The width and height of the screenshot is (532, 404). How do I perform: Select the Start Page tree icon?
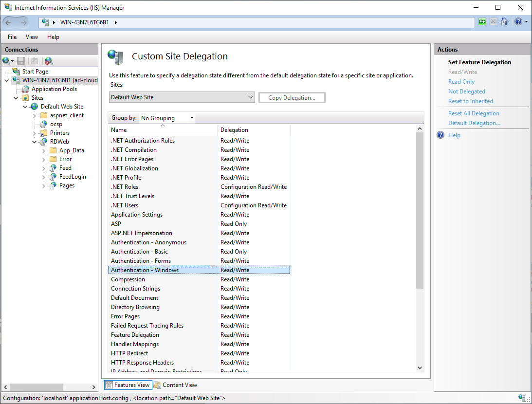(x=16, y=71)
